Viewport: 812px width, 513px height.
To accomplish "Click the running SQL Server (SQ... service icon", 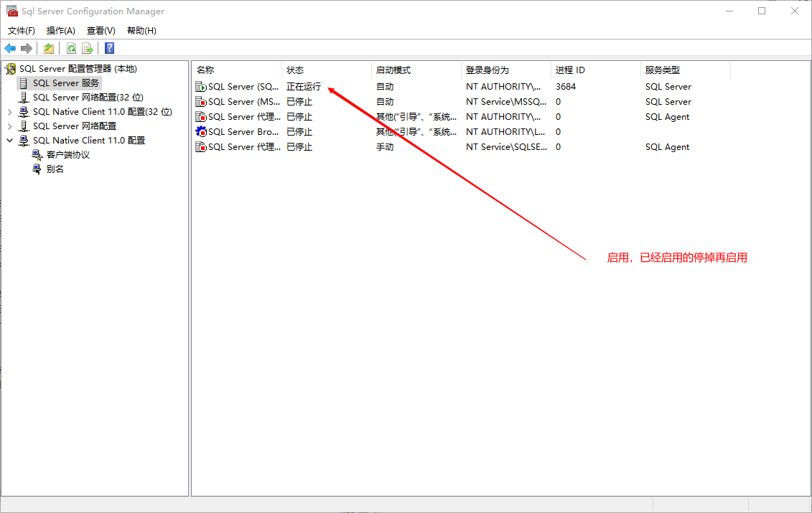I will click(x=201, y=87).
